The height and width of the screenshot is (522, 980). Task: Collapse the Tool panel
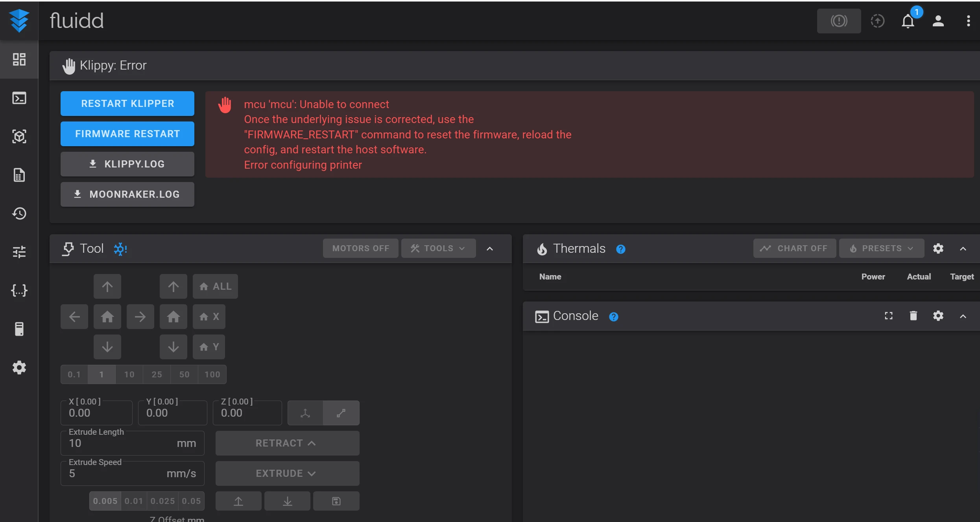pos(490,248)
